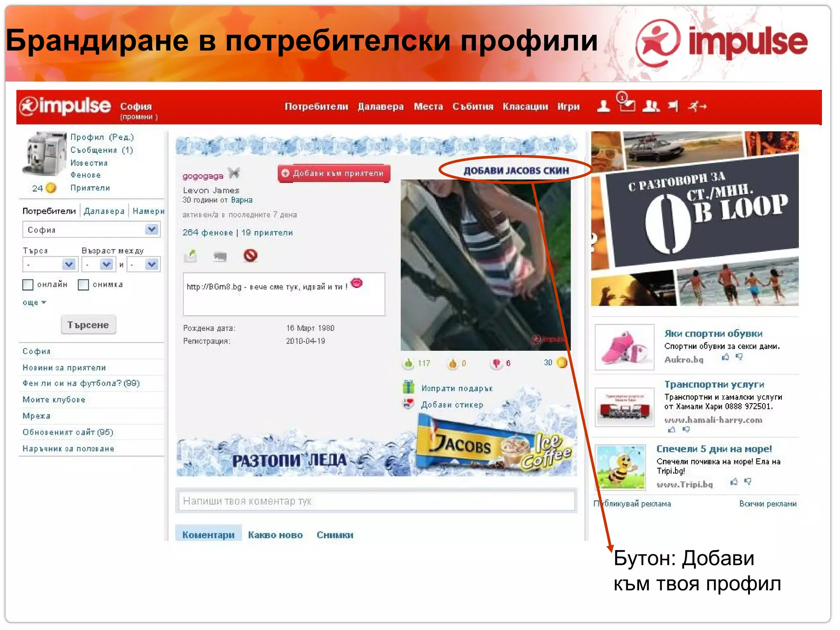
Task: Change city via (промени) link
Action: tap(139, 117)
